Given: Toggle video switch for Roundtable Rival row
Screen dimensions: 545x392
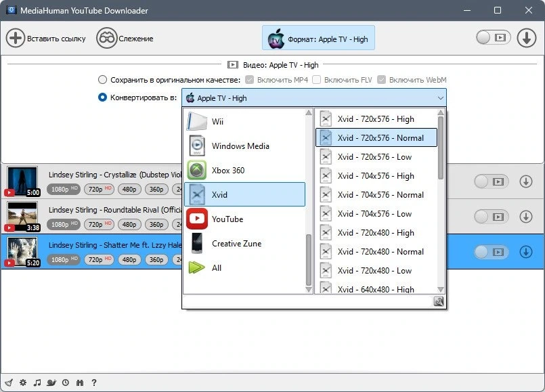Looking at the screenshot, I should coord(491,217).
